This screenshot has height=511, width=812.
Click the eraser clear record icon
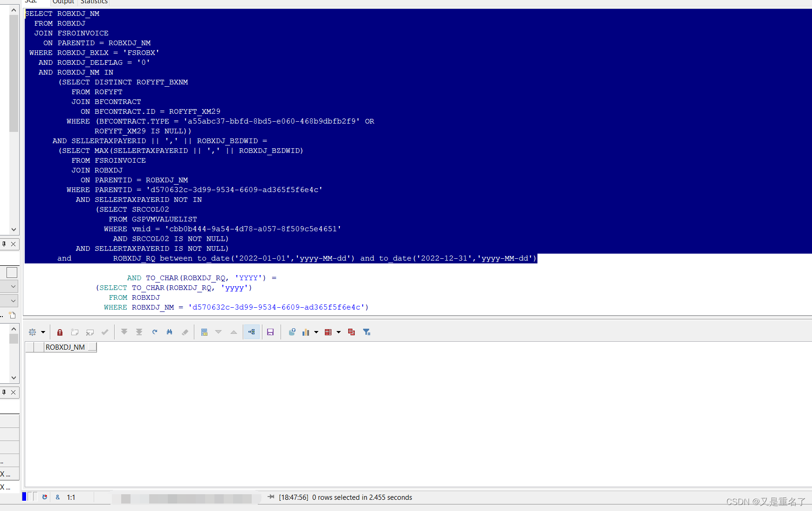(185, 332)
